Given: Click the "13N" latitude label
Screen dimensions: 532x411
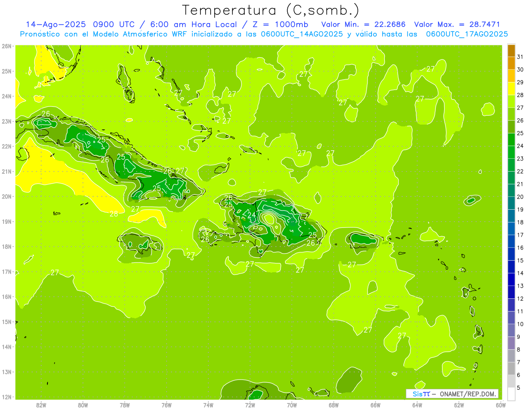Looking at the screenshot, I should tap(6, 372).
